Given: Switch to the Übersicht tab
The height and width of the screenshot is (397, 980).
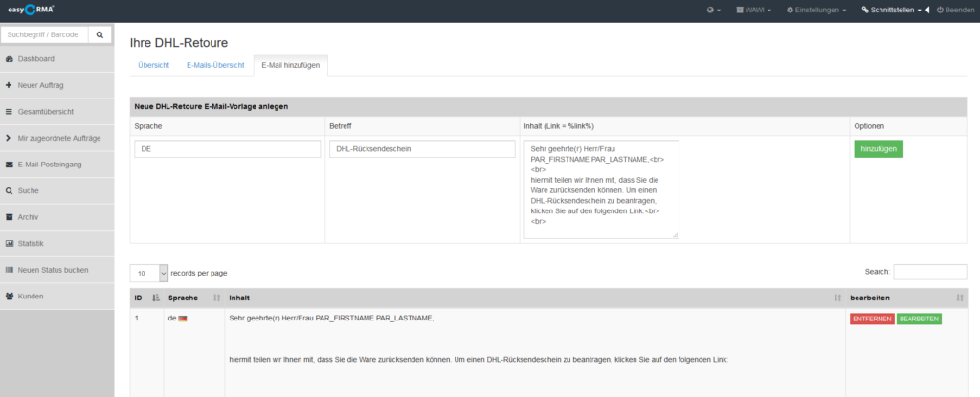Looking at the screenshot, I should [x=154, y=65].
